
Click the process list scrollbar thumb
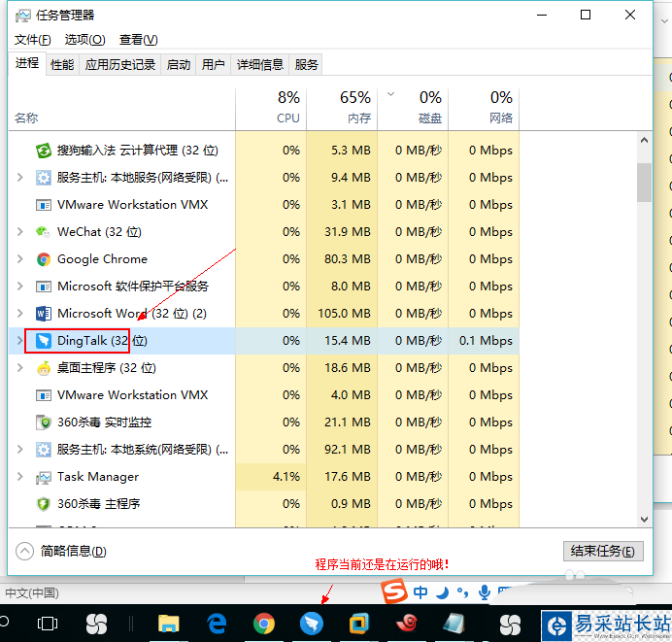644,183
